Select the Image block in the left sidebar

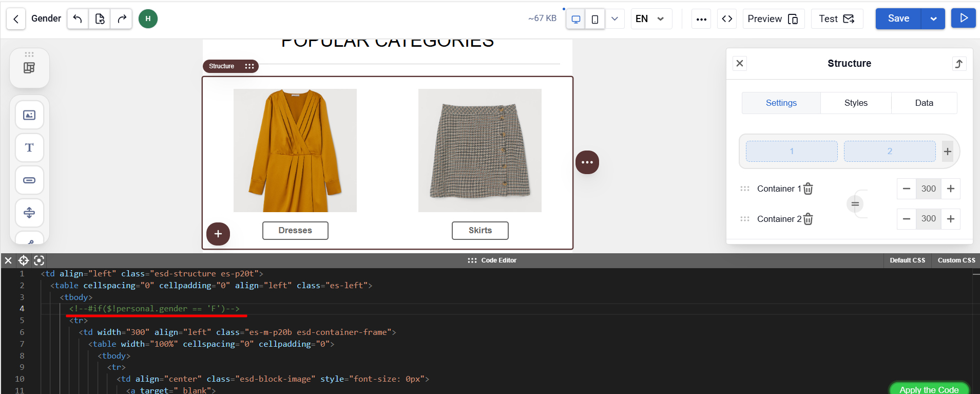pyautogui.click(x=29, y=115)
